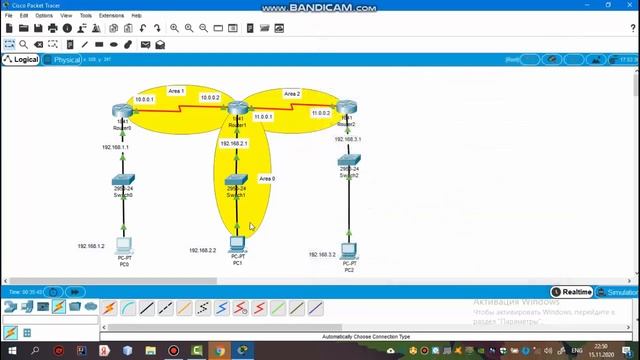Viewport: 640px width, 360px height.
Task: Choose End Devices category icon
Action: pyautogui.click(x=27, y=307)
